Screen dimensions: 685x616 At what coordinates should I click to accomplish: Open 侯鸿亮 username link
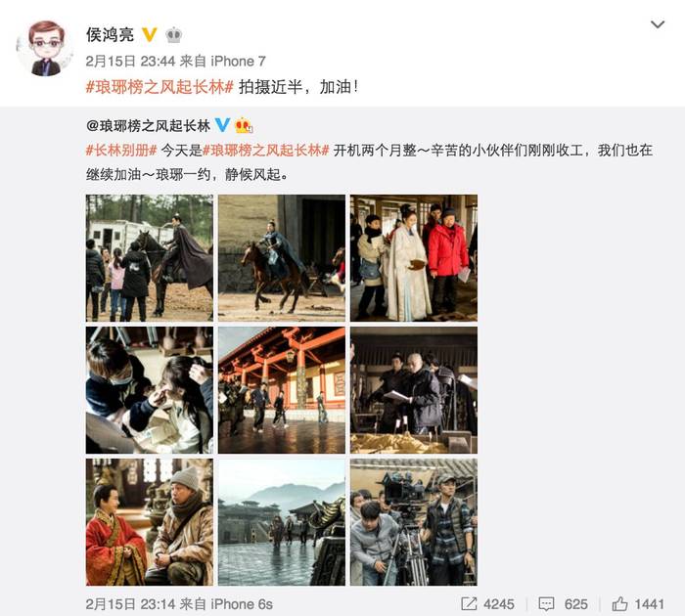(x=110, y=34)
